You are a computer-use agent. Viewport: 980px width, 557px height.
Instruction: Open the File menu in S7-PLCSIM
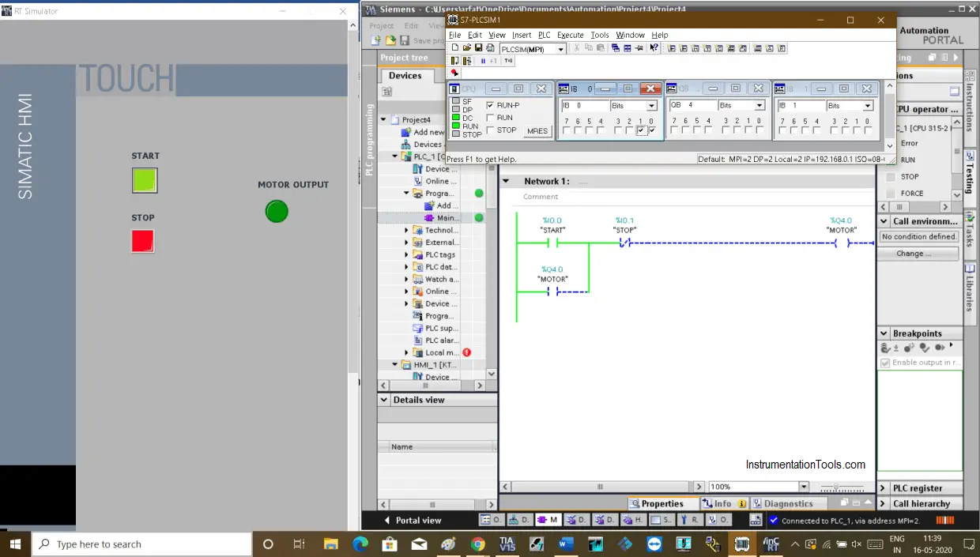click(x=454, y=35)
